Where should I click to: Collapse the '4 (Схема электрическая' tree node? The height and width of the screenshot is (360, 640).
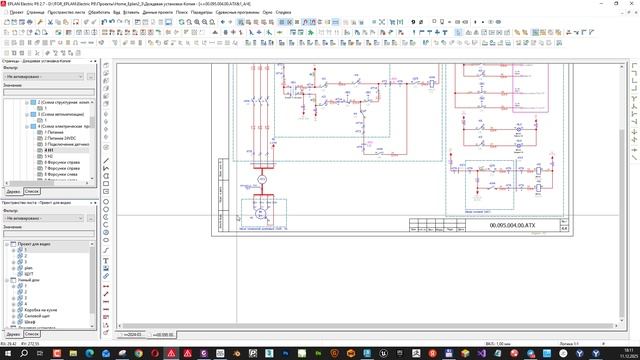(x=27, y=127)
